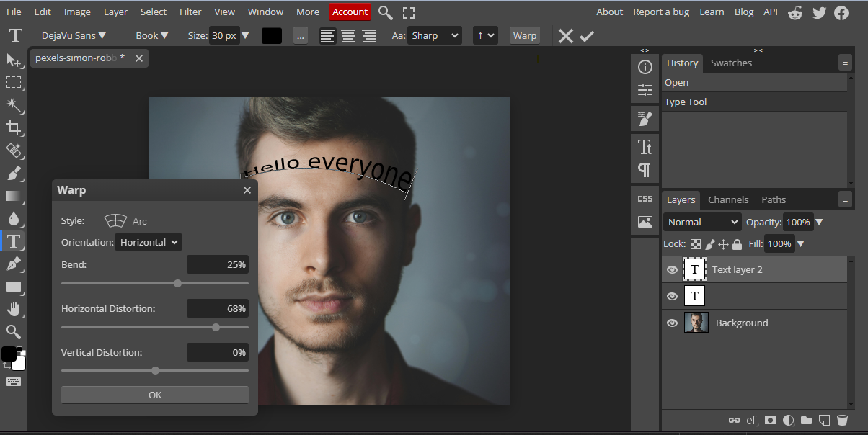This screenshot has height=435, width=868.
Task: Switch to the Channels tab
Action: (728, 199)
